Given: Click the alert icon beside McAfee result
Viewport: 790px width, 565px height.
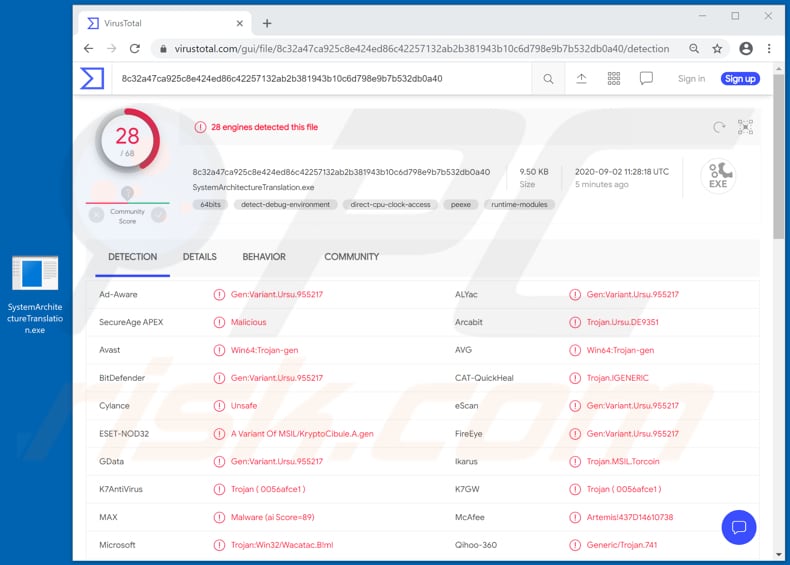Looking at the screenshot, I should [575, 517].
